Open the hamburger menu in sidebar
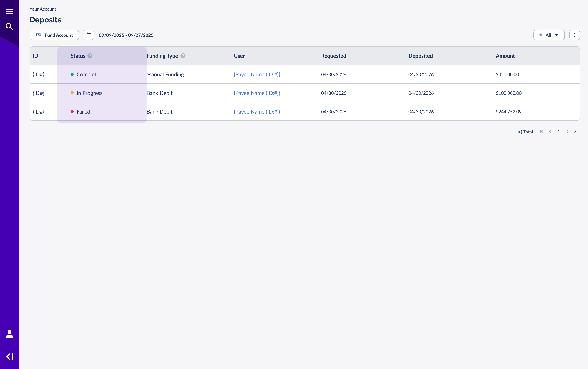This screenshot has height=369, width=588. point(9,11)
